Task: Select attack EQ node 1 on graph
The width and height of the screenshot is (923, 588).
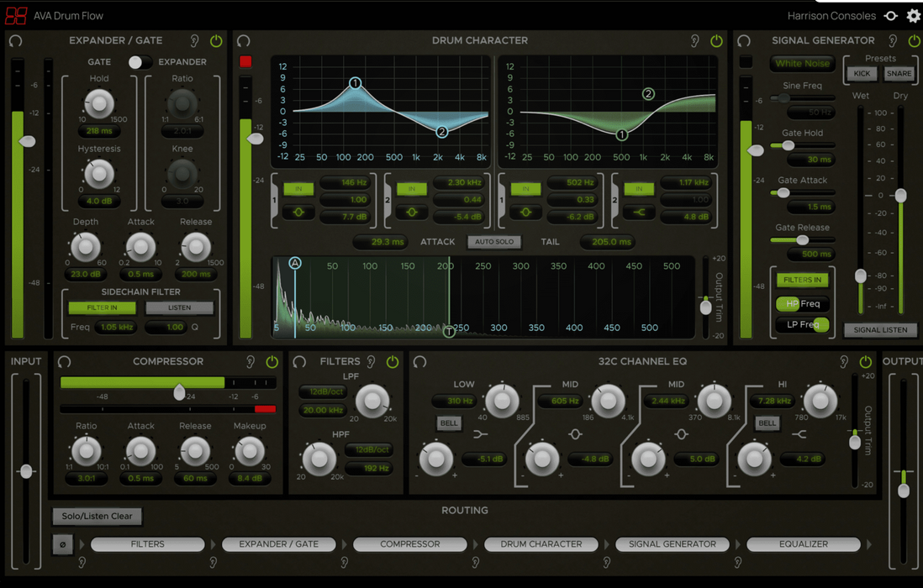Action: [x=355, y=83]
